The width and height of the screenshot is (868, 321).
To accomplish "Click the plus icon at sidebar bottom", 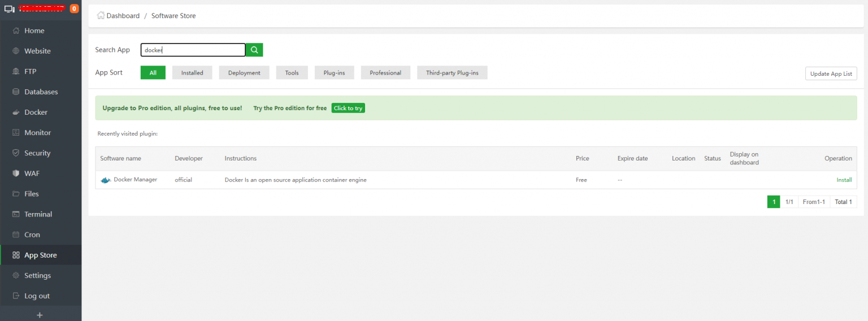I will 40,315.
